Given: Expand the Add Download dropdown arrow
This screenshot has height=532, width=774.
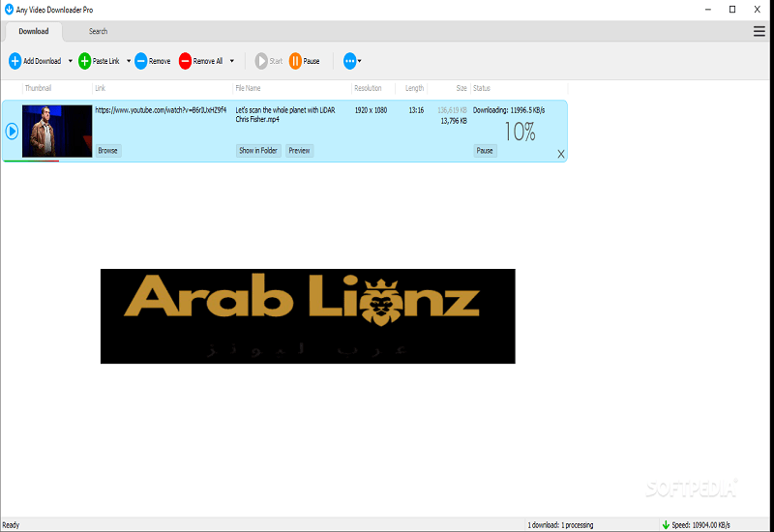Looking at the screenshot, I should click(x=70, y=61).
